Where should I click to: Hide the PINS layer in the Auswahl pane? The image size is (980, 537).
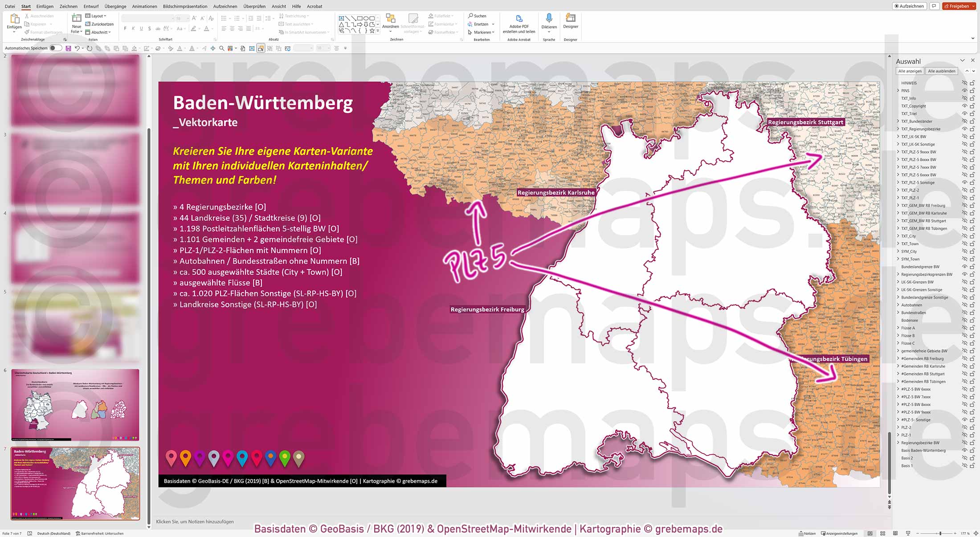click(964, 90)
